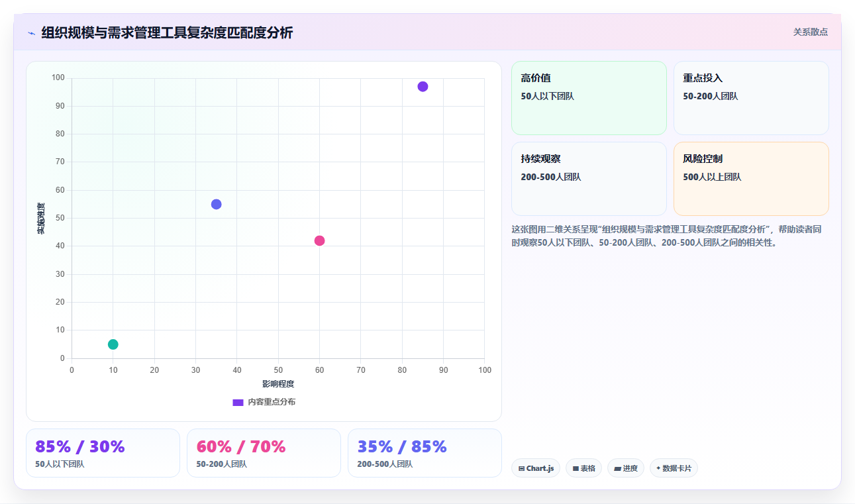The height and width of the screenshot is (504, 855).
Task: Click the lightning icon beside the title
Action: pos(31,32)
